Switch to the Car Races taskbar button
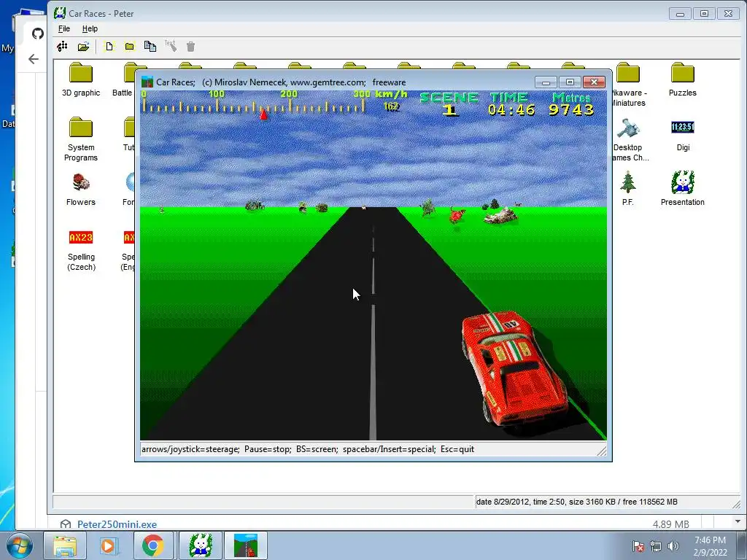The width and height of the screenshot is (747, 560). coord(246,545)
